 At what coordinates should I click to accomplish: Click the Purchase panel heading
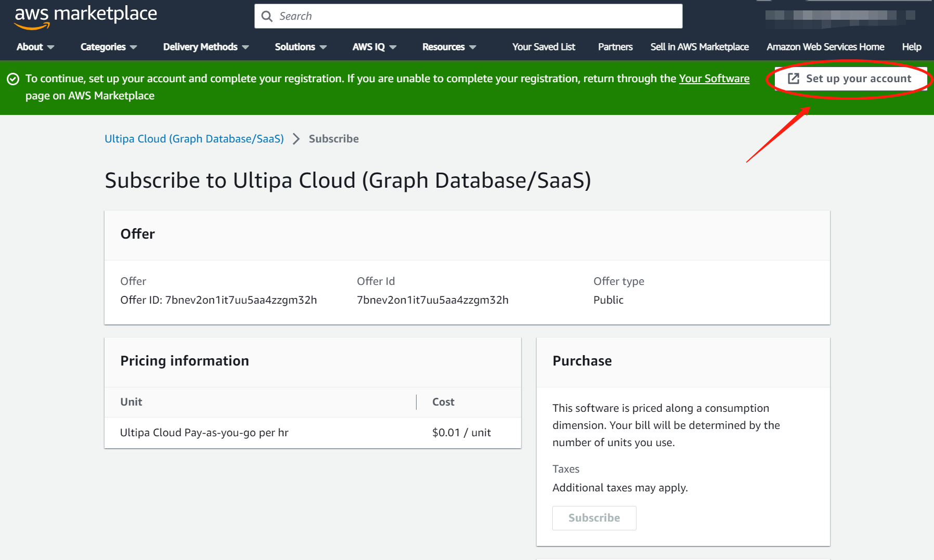pos(582,361)
